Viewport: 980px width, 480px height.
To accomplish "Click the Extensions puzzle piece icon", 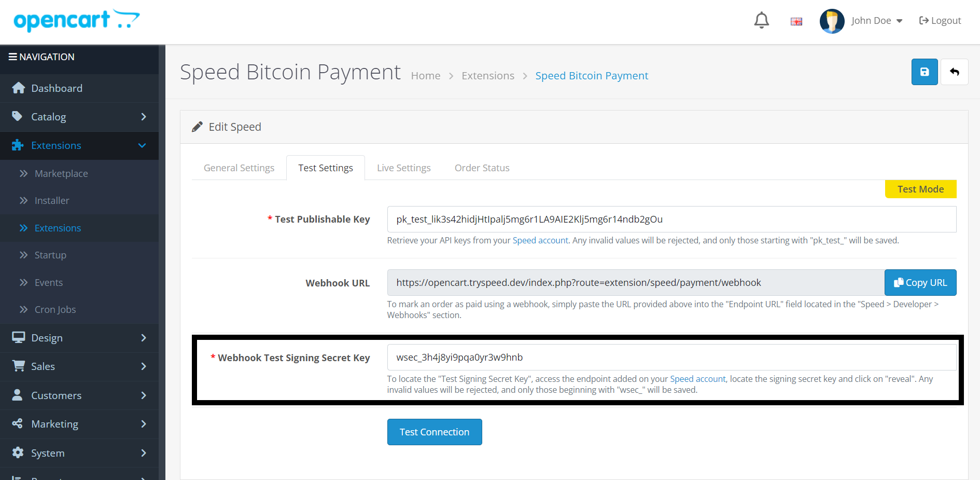I will tap(18, 145).
